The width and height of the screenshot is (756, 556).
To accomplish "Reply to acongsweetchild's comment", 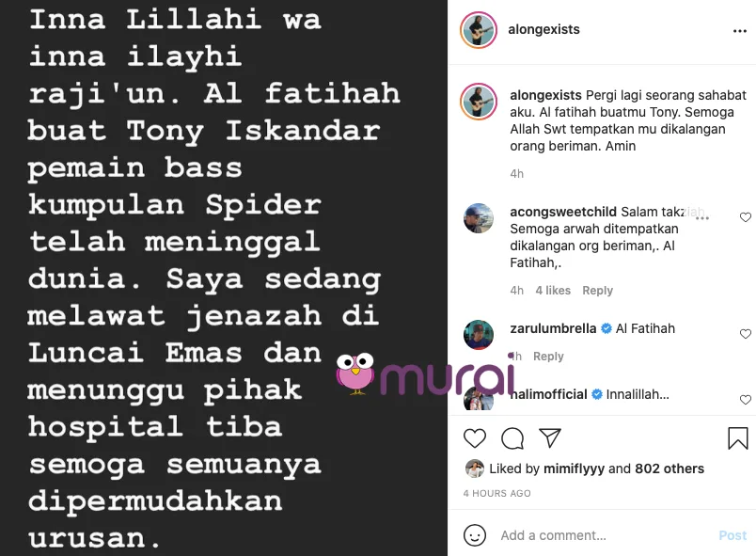I will point(597,291).
